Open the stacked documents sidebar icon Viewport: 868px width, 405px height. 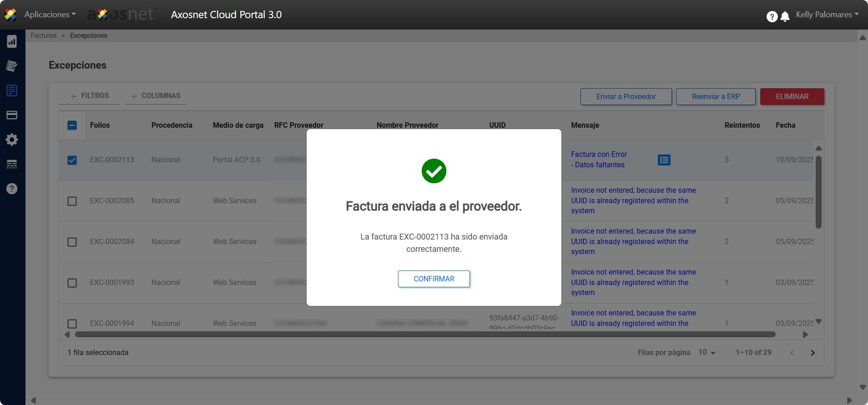pos(12,66)
